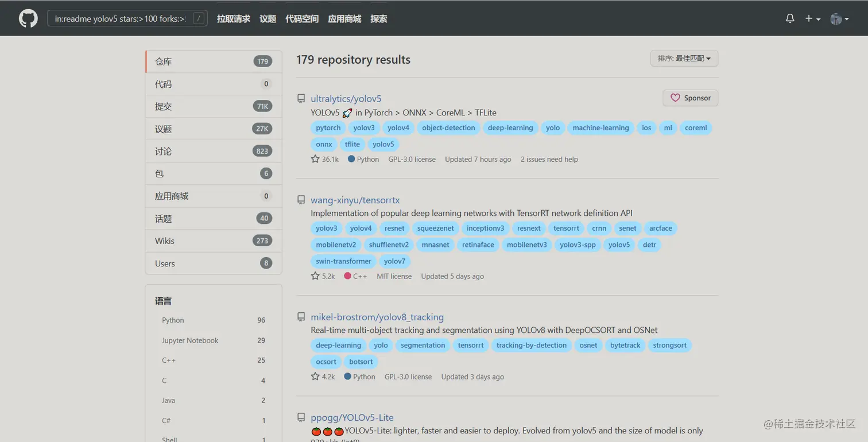The image size is (868, 442).
Task: Click the star icon for mikel-brostrom/yolov8_tracking
Action: click(315, 377)
